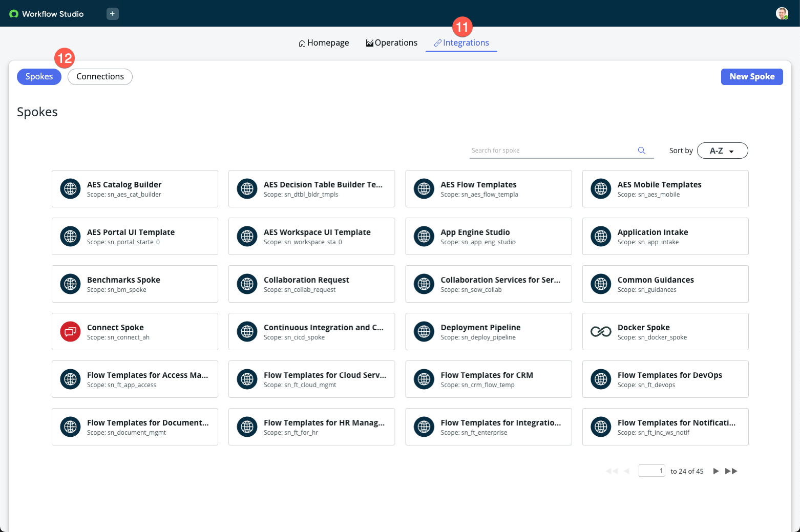Viewport: 800px width, 532px height.
Task: Open the Collaboration Services for Ser... card
Action: [x=489, y=284]
